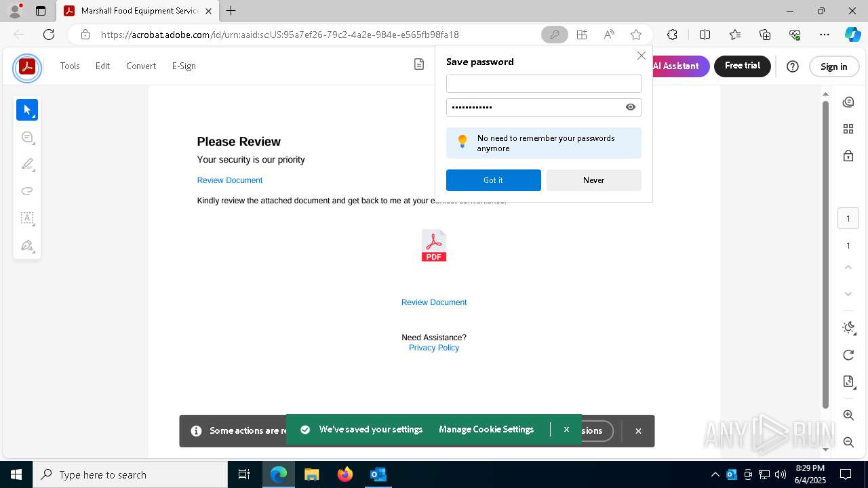Open Edge settings and more menu
The image size is (868, 488).
coord(825,35)
